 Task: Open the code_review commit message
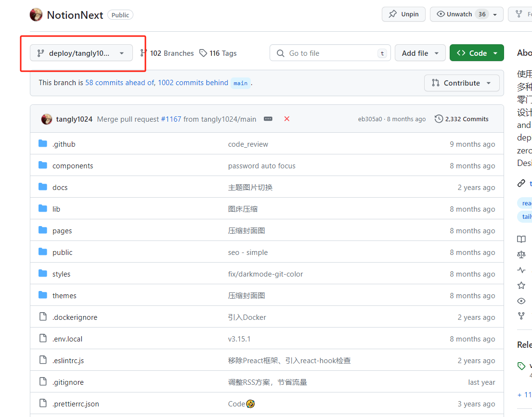coord(248,144)
